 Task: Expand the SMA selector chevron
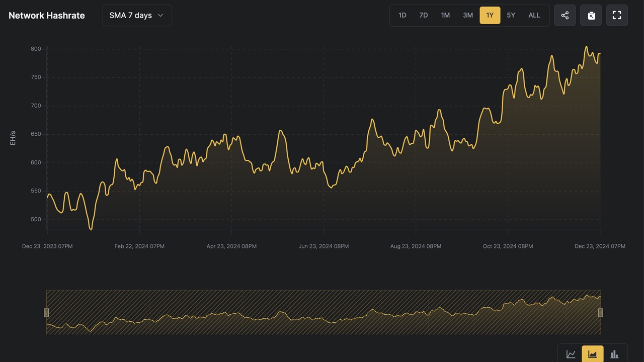tap(160, 15)
